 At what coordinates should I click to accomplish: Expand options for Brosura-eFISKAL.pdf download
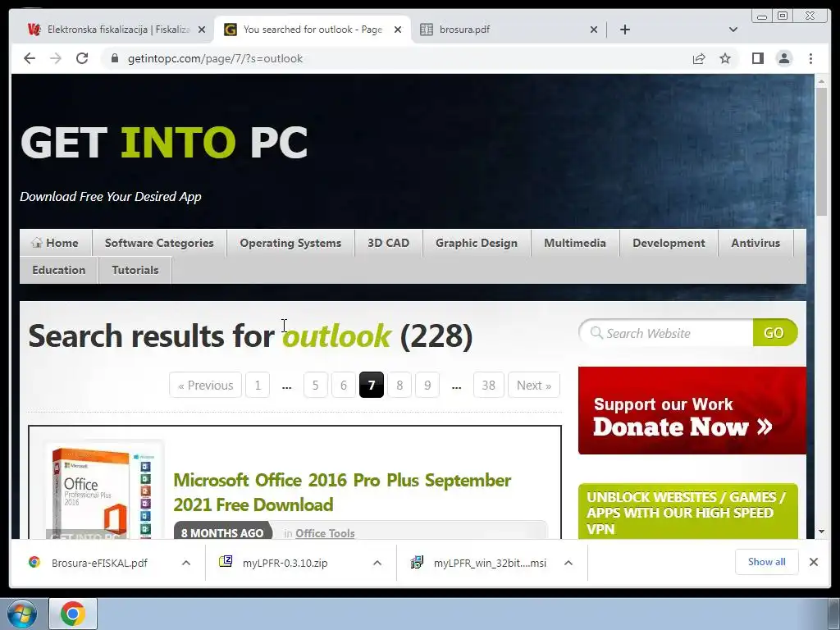[x=186, y=563]
